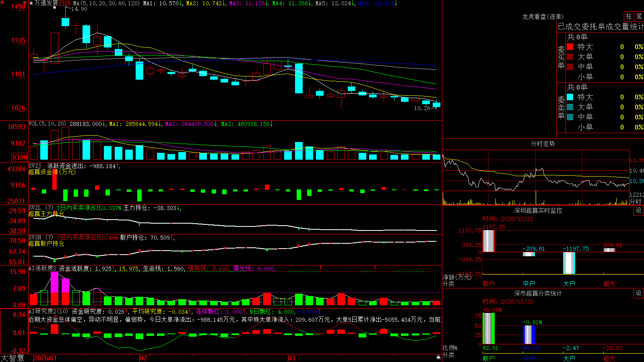This screenshot has height=362, width=644.
Task: Click the 爆发线: 6.000 value
Action: click(254, 268)
